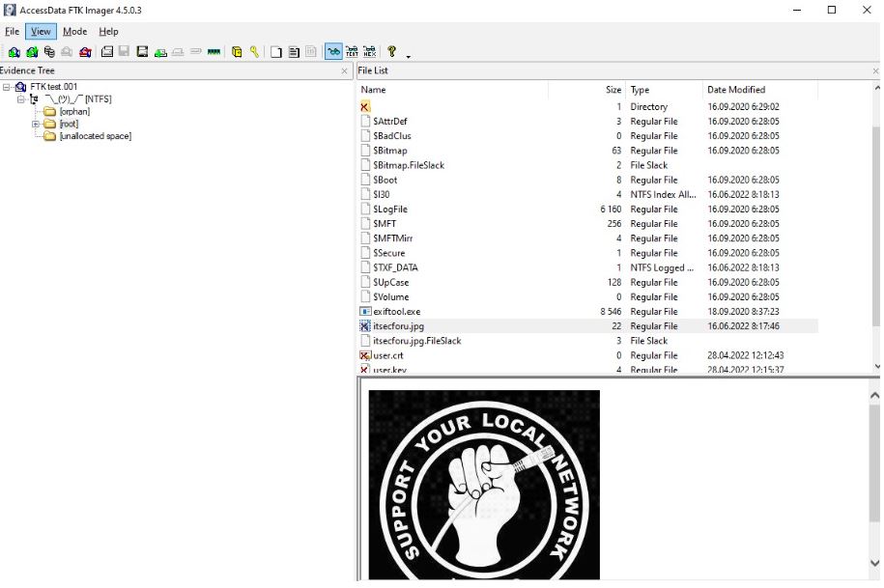
Task: Select the [unallocated space] tree item
Action: pyautogui.click(x=96, y=136)
